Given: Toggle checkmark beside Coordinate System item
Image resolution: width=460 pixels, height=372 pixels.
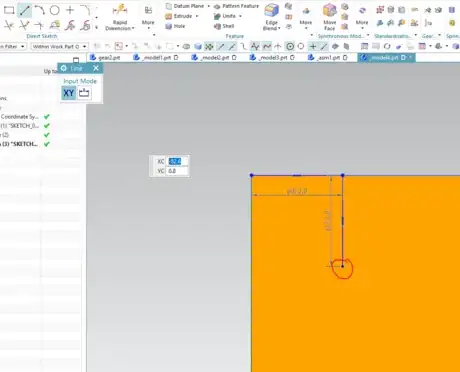Looking at the screenshot, I should pos(47,117).
